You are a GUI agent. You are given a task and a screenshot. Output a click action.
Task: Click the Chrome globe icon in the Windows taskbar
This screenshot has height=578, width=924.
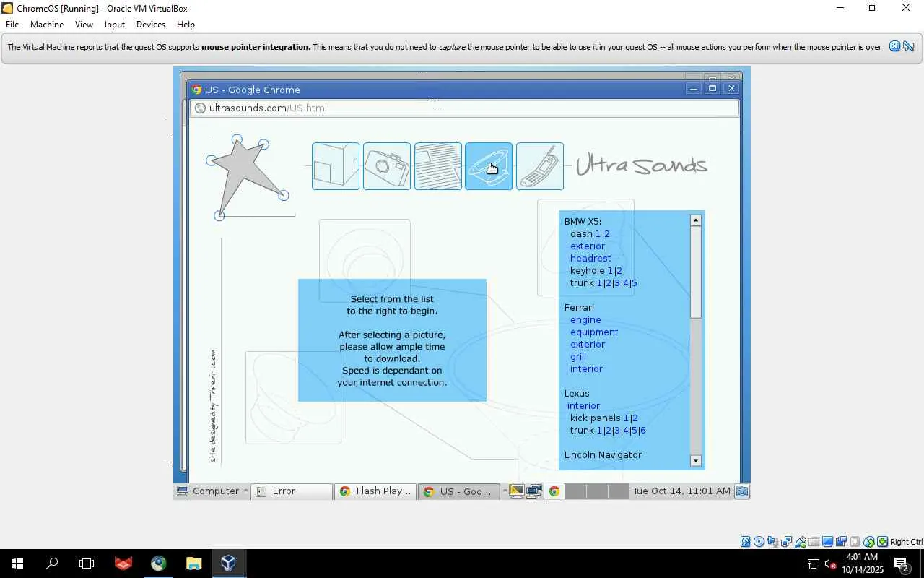[159, 564]
